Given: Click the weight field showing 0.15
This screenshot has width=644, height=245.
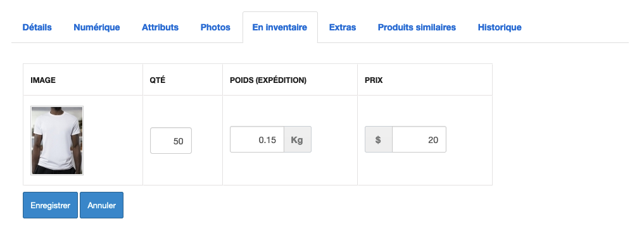Looking at the screenshot, I should [x=257, y=139].
